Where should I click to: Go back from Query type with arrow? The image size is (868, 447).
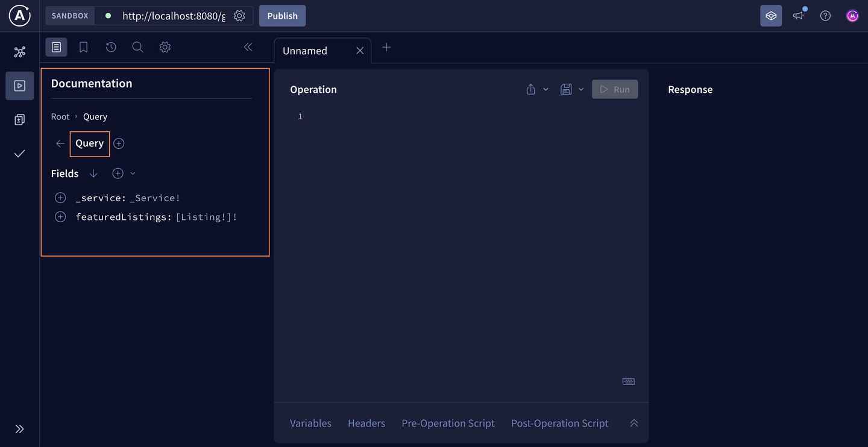click(60, 143)
